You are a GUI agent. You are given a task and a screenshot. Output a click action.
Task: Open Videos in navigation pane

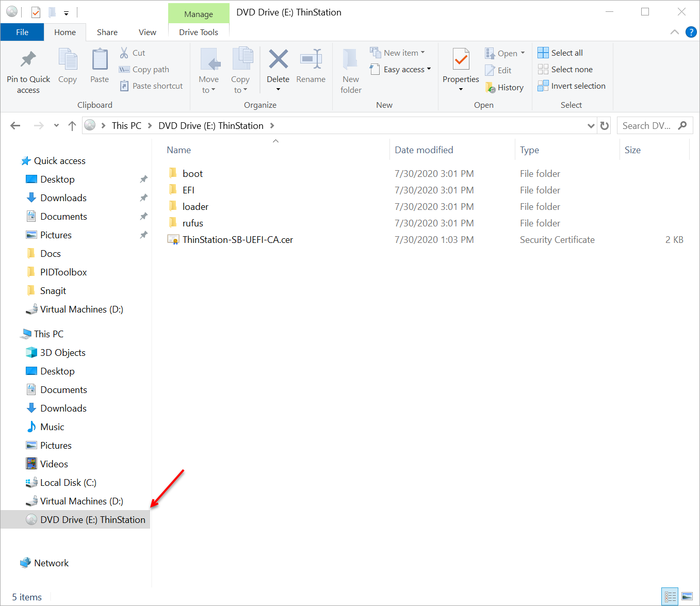pyautogui.click(x=54, y=464)
